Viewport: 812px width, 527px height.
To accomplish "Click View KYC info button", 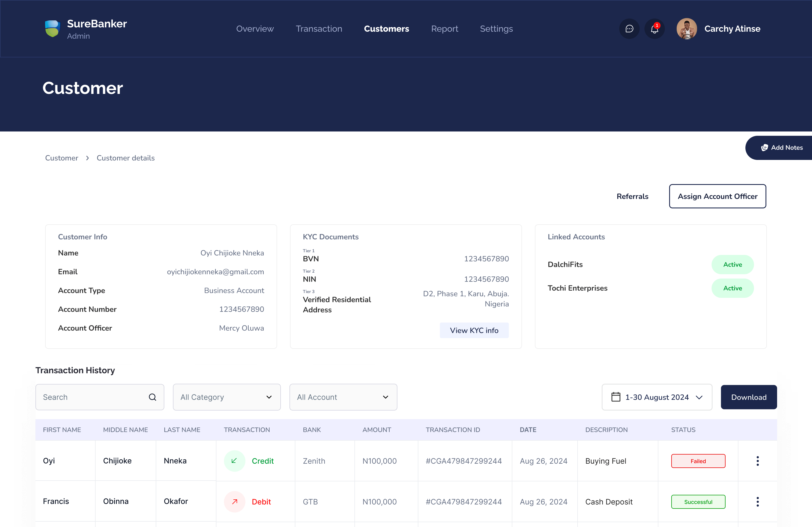I will pyautogui.click(x=474, y=330).
